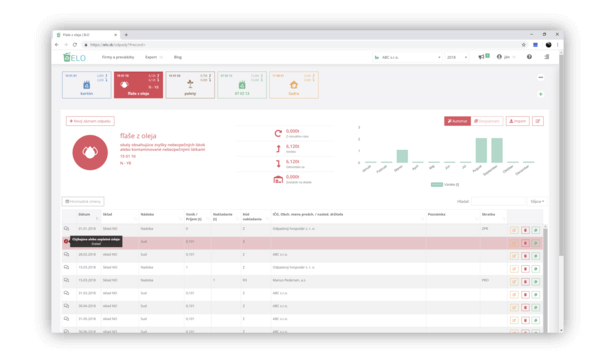Add new waste card with green plus

tap(540, 94)
